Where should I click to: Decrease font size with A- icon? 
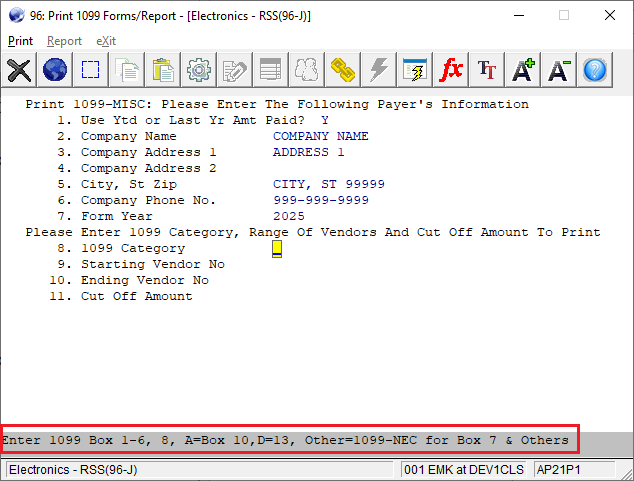(x=559, y=69)
